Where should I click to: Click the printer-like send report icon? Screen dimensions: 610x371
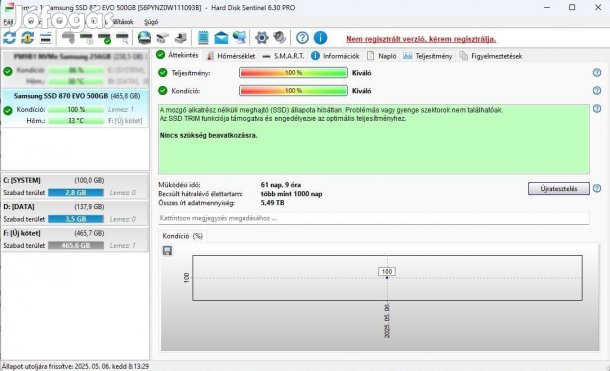pos(181,38)
